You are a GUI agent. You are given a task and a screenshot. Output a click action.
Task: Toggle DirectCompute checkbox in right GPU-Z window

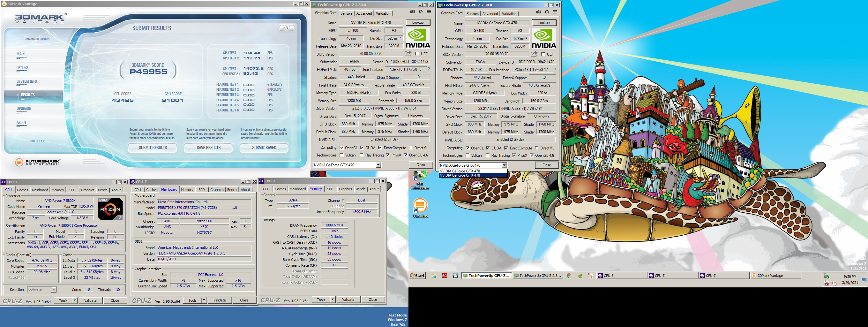[506, 148]
